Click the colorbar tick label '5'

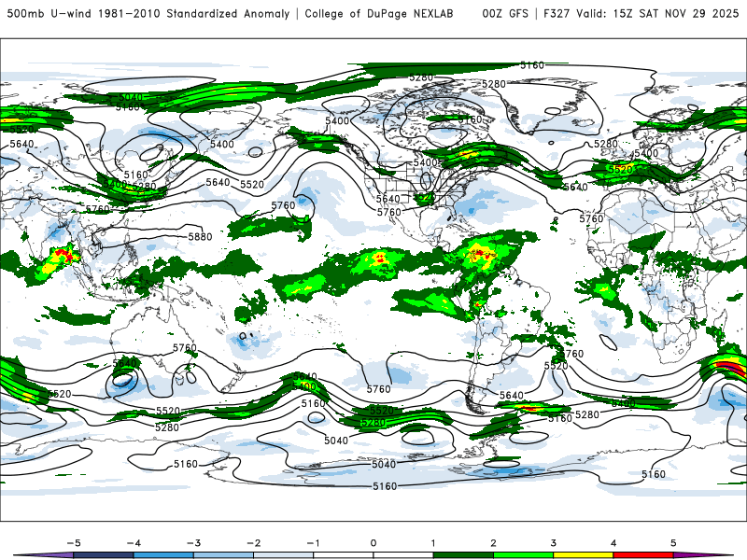click(x=673, y=543)
